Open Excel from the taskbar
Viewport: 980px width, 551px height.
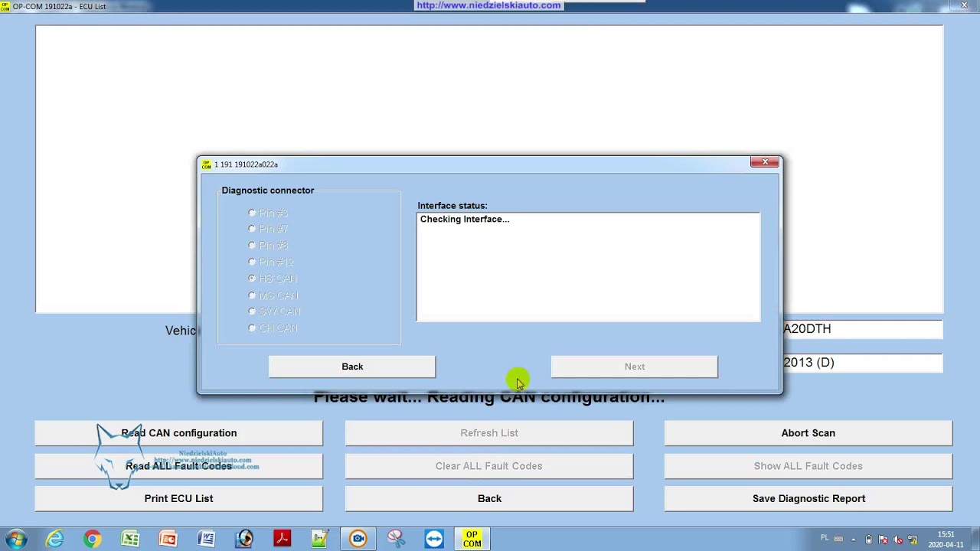(x=129, y=539)
